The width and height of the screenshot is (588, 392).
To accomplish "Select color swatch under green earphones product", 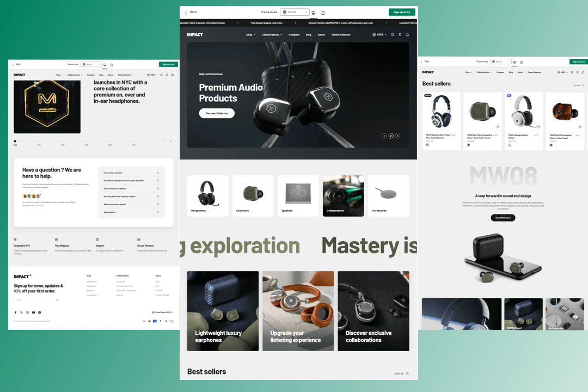I will tap(468, 145).
